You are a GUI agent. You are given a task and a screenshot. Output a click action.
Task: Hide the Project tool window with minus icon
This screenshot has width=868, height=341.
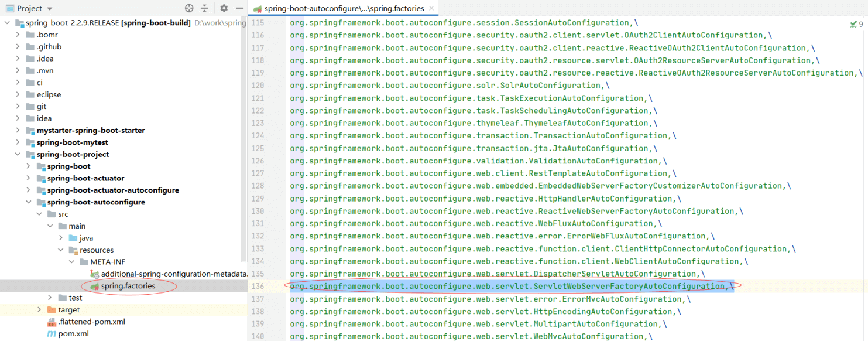point(239,8)
